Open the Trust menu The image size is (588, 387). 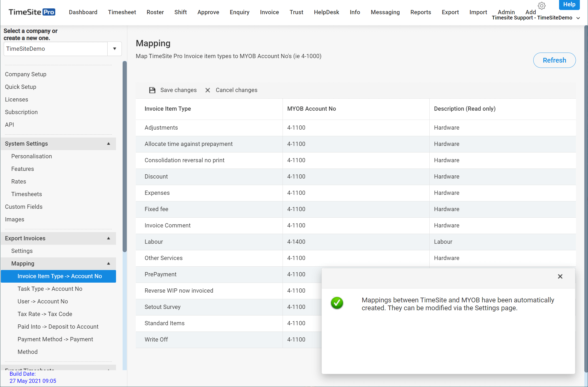(296, 12)
